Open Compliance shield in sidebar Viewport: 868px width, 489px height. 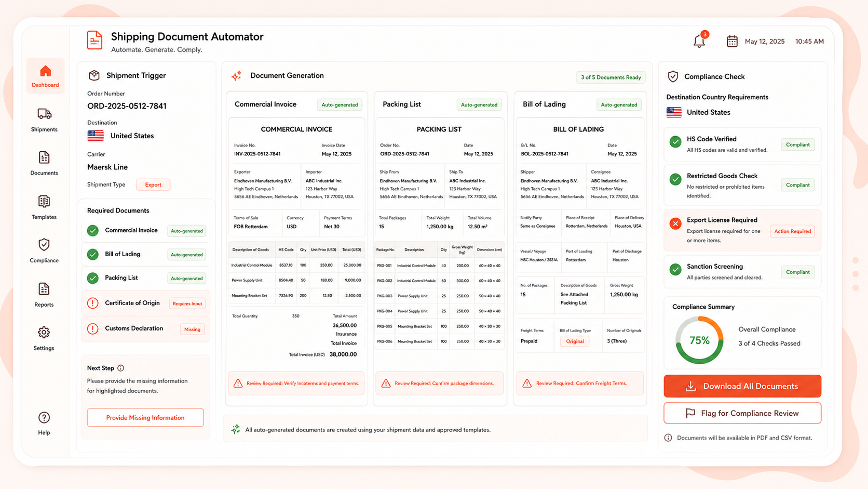click(44, 245)
